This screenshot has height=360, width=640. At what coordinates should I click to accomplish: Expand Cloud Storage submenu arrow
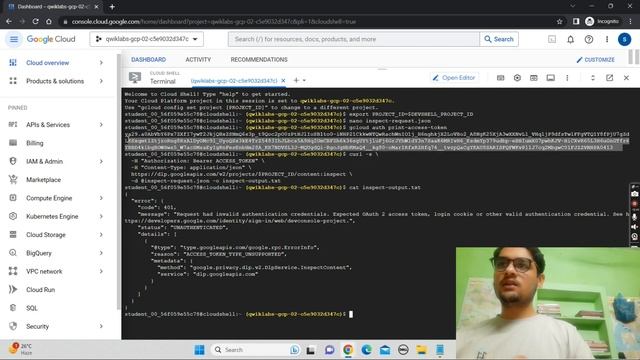click(x=101, y=235)
